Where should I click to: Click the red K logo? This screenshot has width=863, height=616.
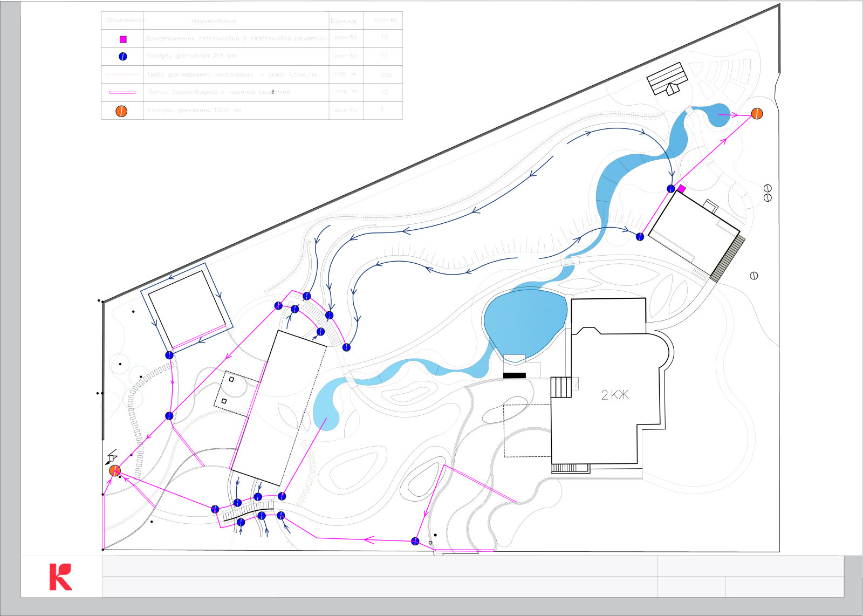click(x=60, y=577)
